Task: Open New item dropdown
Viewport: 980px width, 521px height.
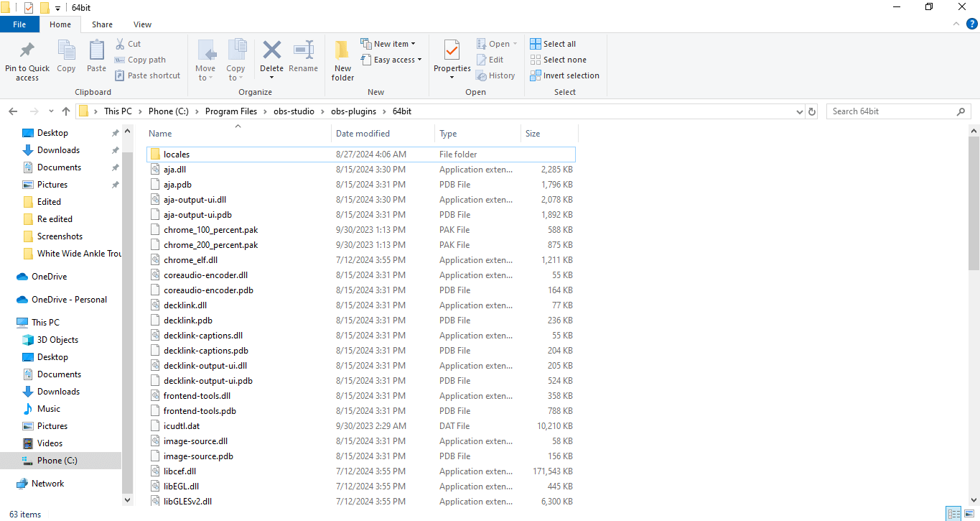Action: [388, 44]
